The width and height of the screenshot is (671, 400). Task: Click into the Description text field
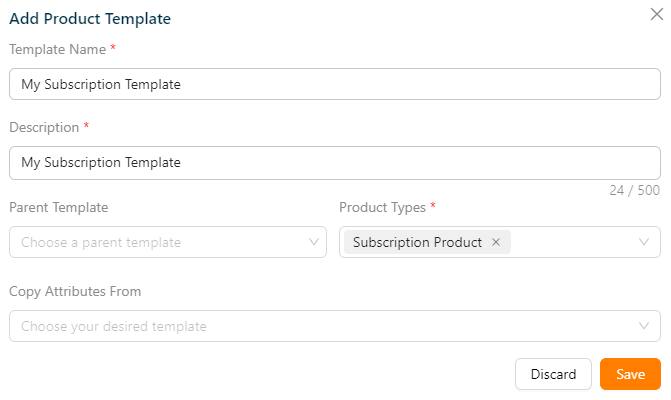pyautogui.click(x=334, y=162)
